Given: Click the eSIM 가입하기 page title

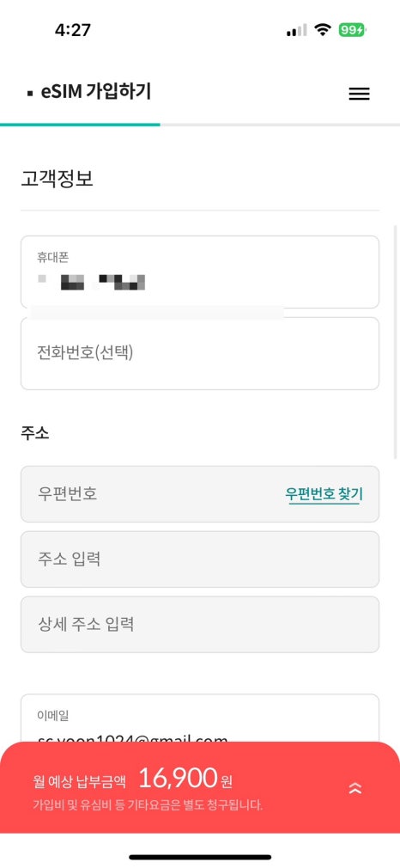Looking at the screenshot, I should tap(96, 92).
